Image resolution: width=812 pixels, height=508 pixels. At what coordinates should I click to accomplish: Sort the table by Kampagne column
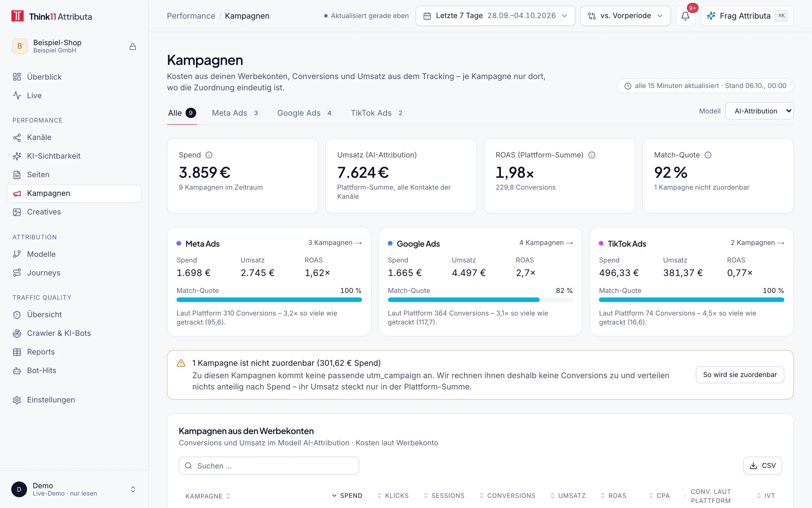click(x=208, y=496)
